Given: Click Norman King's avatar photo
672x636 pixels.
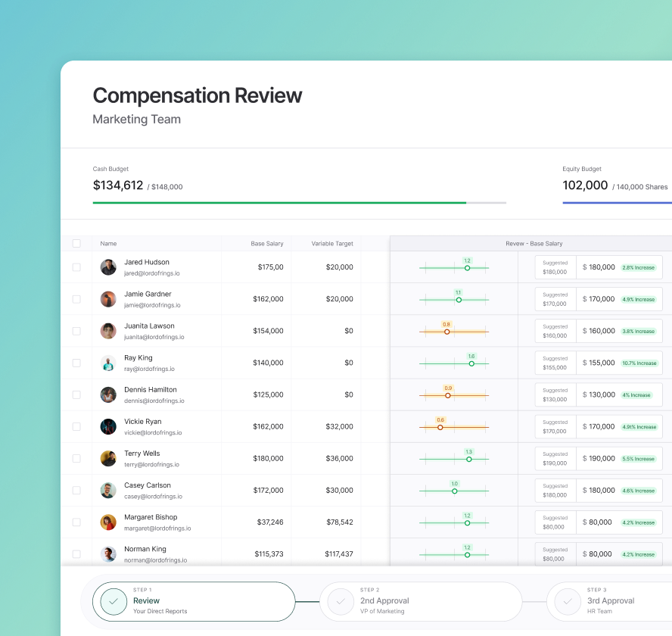Looking at the screenshot, I should click(x=108, y=554).
